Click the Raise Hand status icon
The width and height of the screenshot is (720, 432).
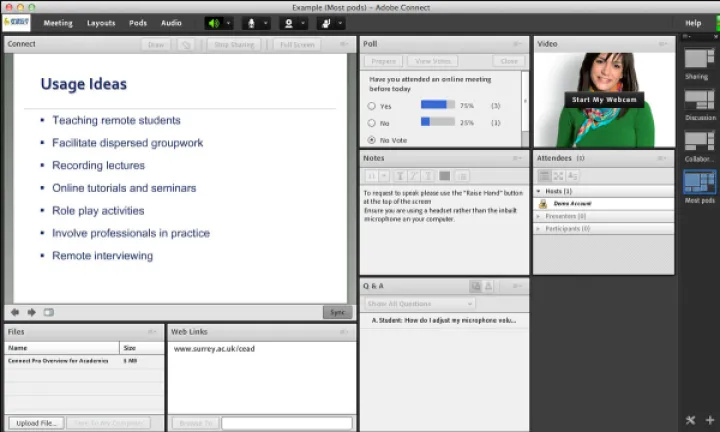pyautogui.click(x=326, y=22)
